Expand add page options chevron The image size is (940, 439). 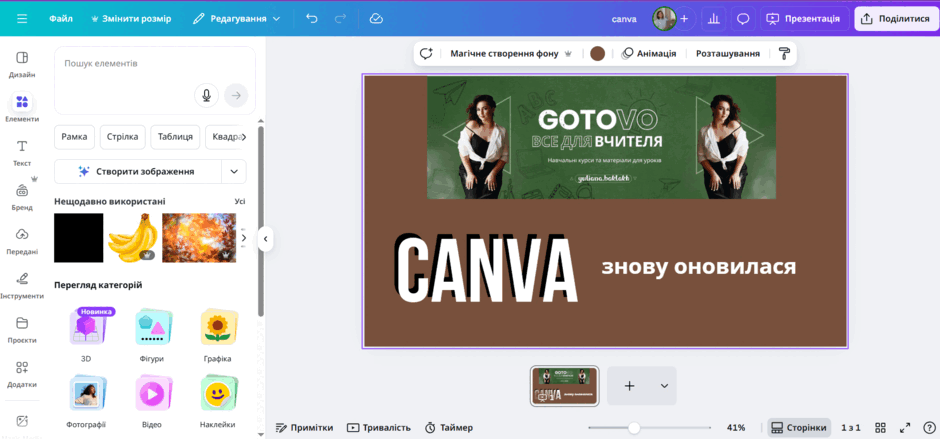point(664,386)
